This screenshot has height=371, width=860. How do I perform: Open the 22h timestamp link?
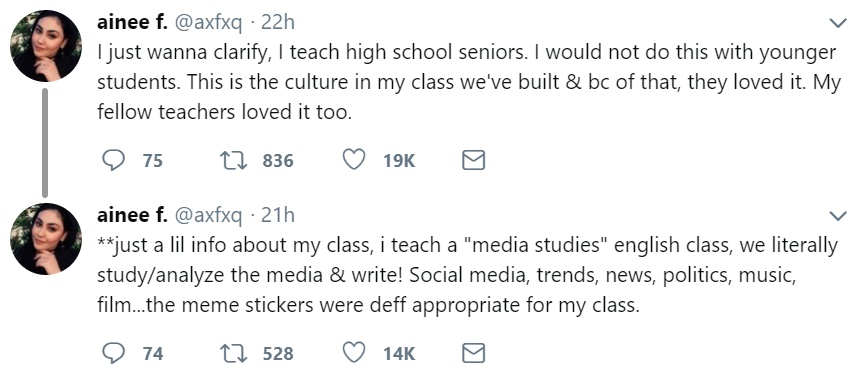278,22
